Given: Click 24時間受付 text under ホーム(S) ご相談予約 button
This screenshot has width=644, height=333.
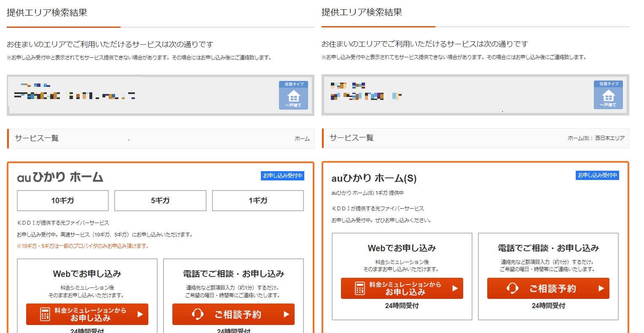Looking at the screenshot, I should tap(548, 306).
